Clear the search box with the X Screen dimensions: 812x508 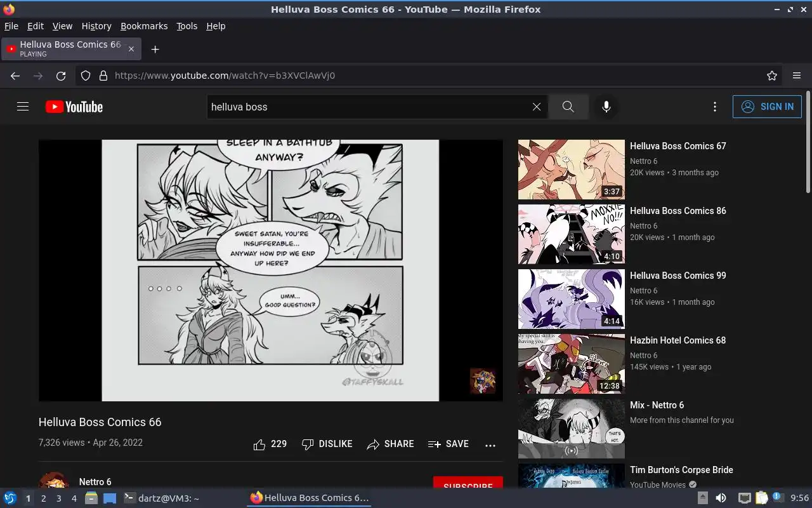coord(537,107)
